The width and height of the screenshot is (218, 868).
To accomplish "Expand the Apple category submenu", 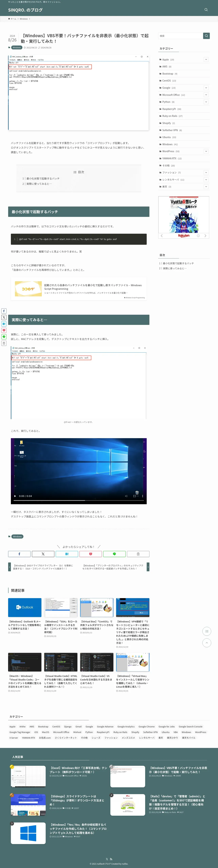I will pyautogui.click(x=206, y=60).
